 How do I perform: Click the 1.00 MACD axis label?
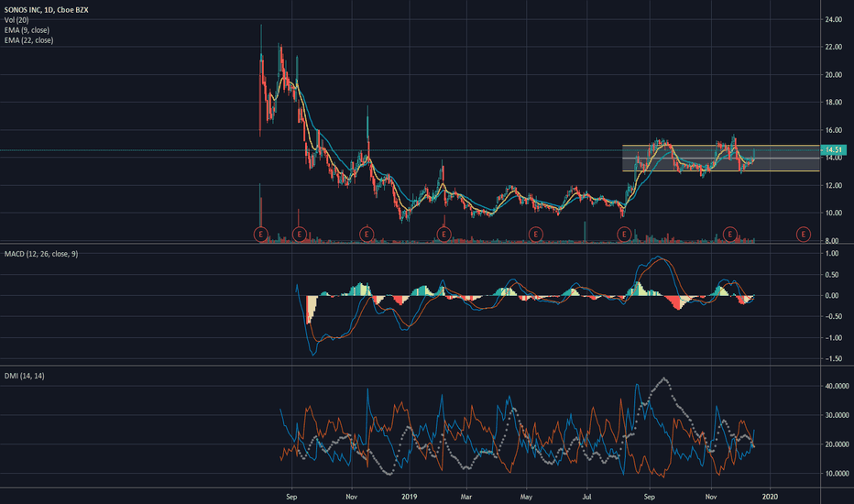832,254
